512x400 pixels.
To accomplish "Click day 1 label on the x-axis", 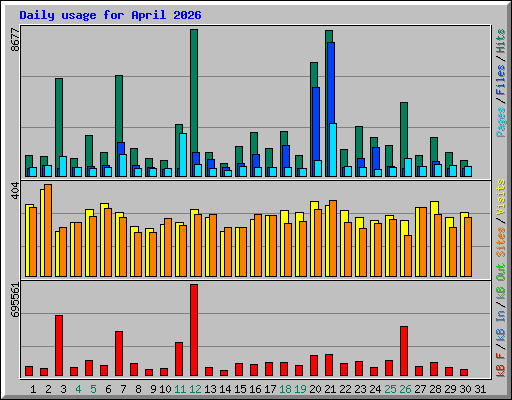I will [33, 389].
